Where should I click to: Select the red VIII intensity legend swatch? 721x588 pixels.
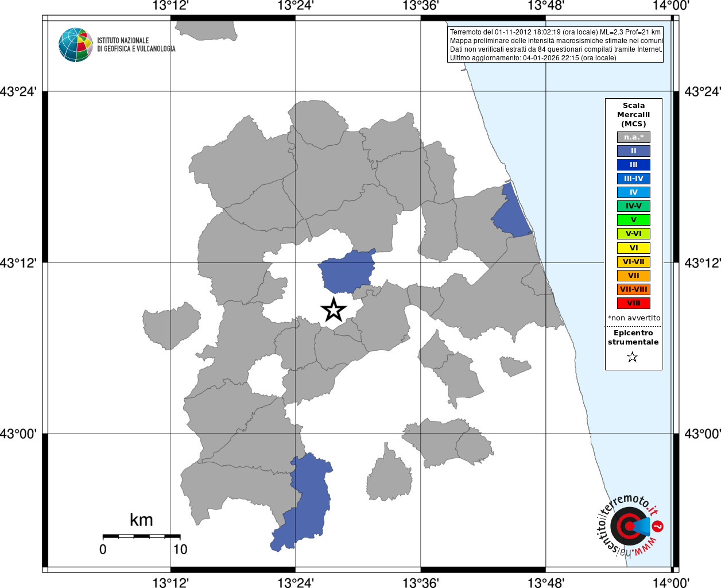[634, 303]
